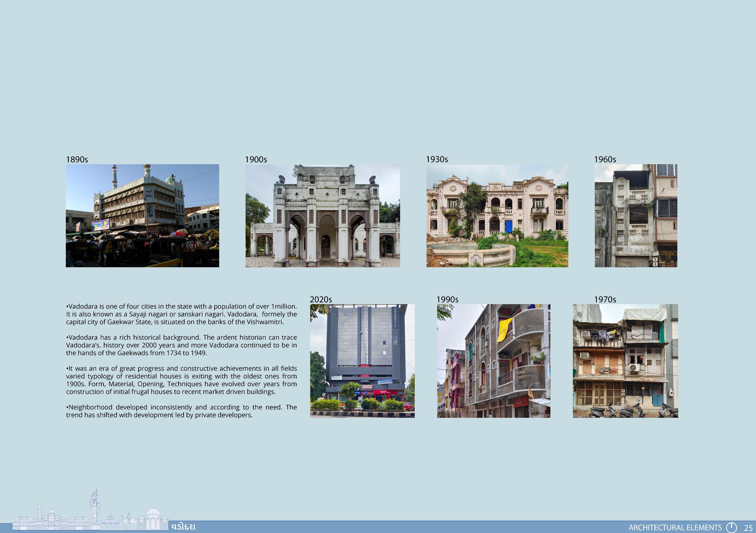Open the 2020s glass tower photo
Image resolution: width=756 pixels, height=533 pixels.
(362, 361)
